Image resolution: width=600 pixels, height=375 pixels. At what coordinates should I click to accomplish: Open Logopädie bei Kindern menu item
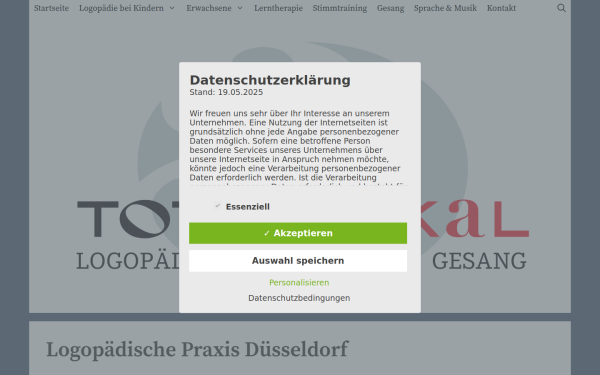click(121, 8)
